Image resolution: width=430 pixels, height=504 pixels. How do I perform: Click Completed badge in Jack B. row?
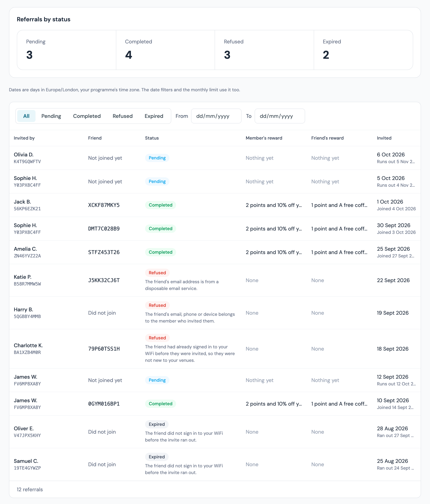pyautogui.click(x=160, y=205)
